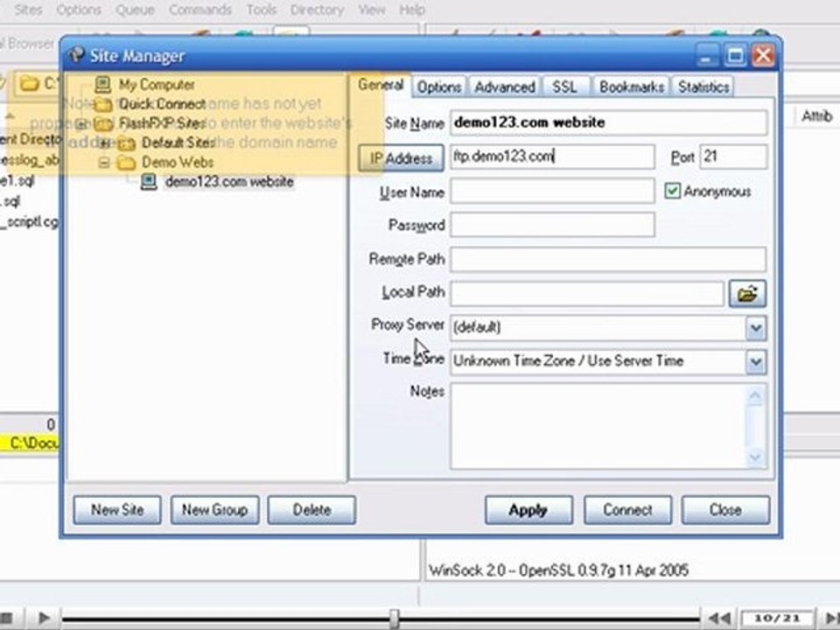840x630 pixels.
Task: Click the Close button at bottom
Action: tap(725, 510)
